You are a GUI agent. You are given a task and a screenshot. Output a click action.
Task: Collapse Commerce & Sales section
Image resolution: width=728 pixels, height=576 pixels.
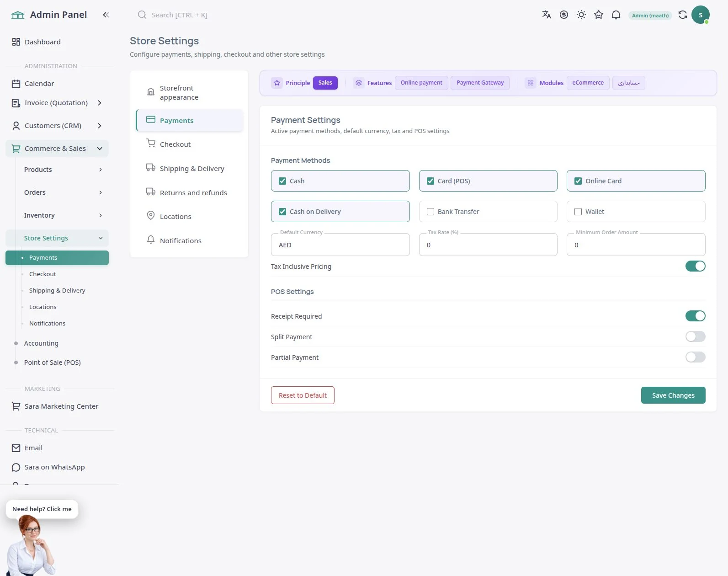[57, 149]
